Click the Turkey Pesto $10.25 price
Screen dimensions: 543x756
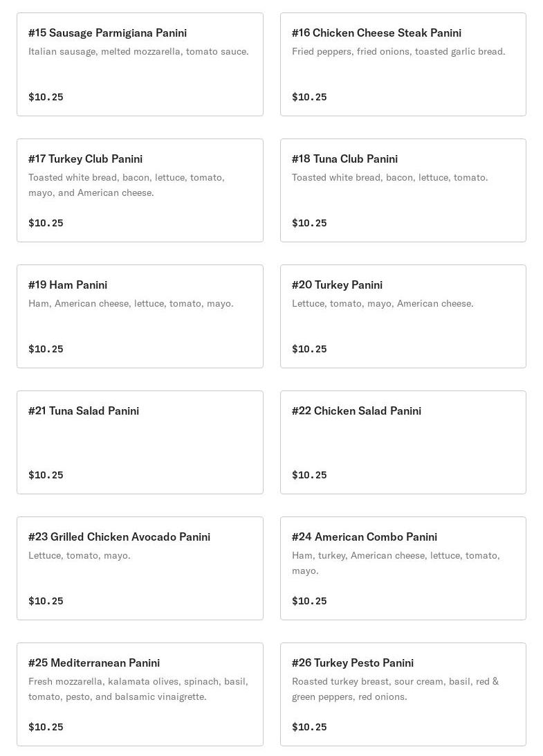(x=309, y=727)
